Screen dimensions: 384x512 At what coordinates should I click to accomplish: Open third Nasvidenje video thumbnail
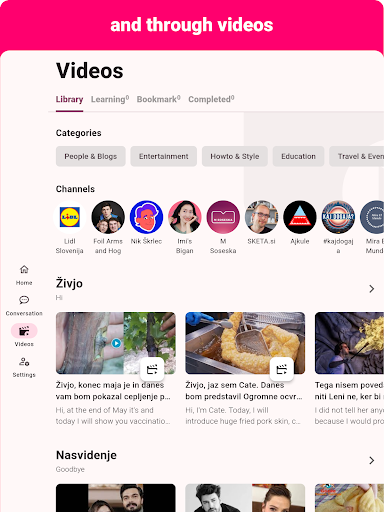[349, 498]
